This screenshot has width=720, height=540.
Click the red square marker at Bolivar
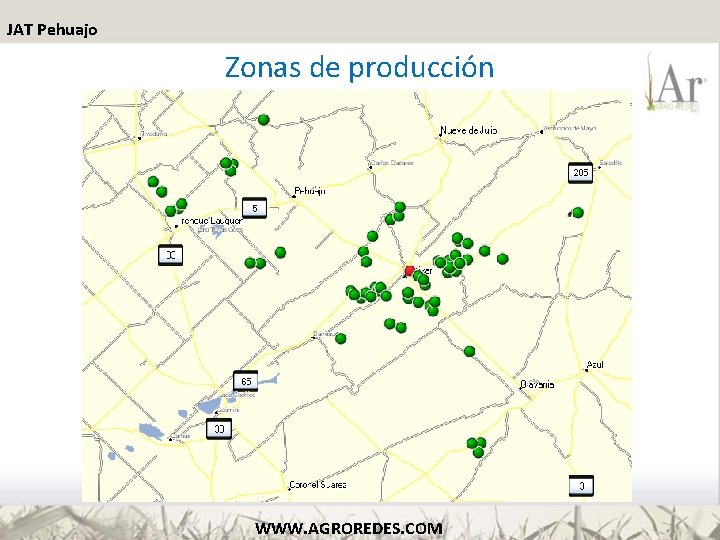click(x=409, y=271)
